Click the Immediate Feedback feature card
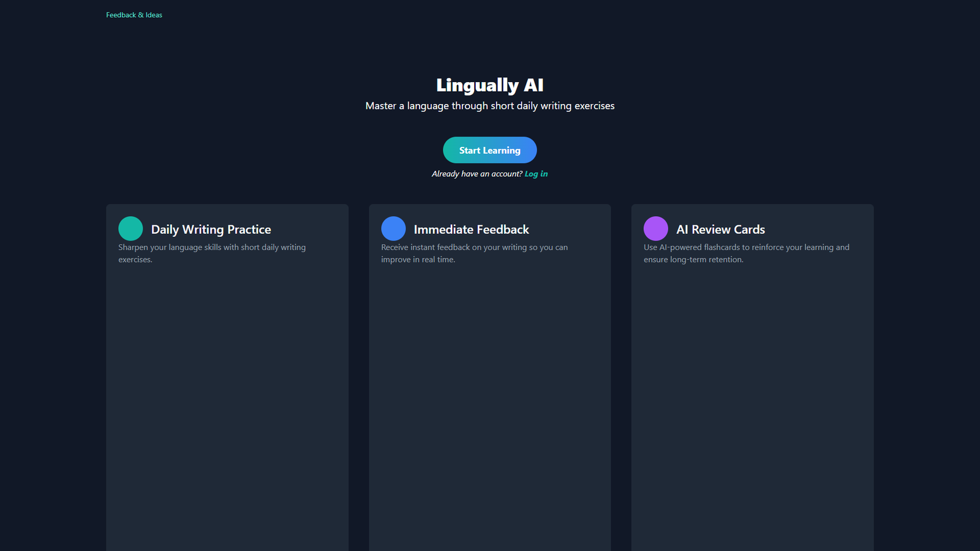 pos(489,367)
